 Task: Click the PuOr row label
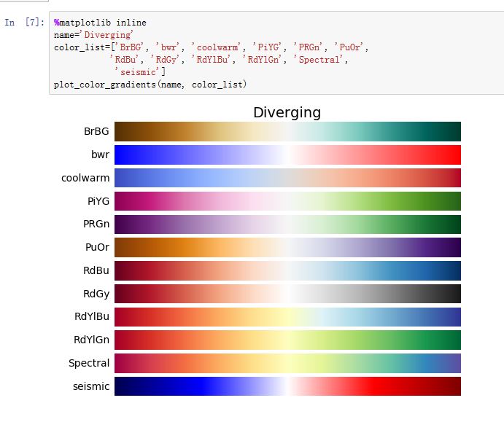click(97, 247)
